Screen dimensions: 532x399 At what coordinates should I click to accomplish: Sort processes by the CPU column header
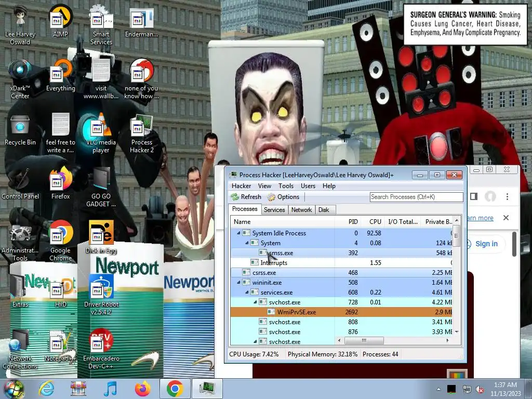point(372,221)
